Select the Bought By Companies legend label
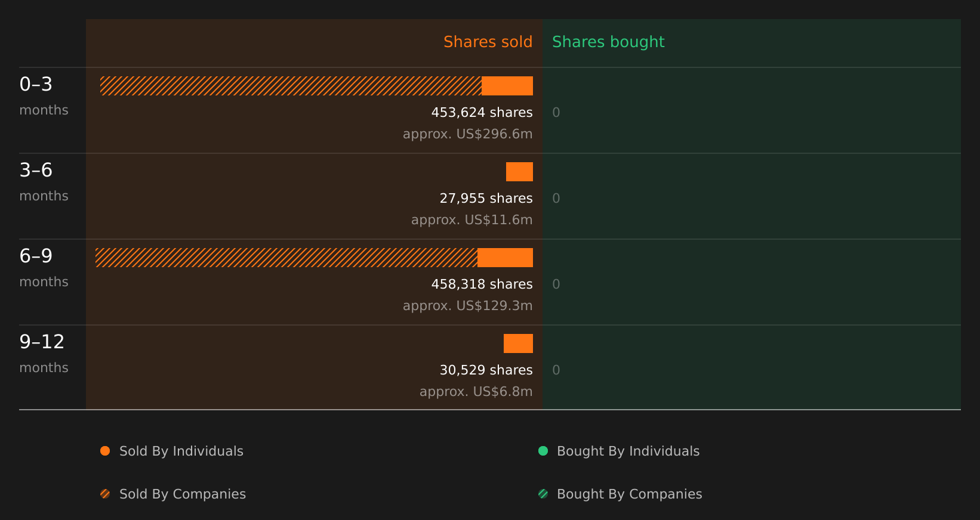980x520 pixels. (629, 494)
